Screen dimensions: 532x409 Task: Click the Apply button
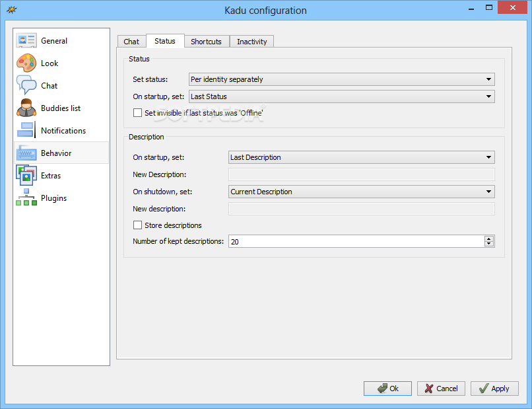pos(494,389)
